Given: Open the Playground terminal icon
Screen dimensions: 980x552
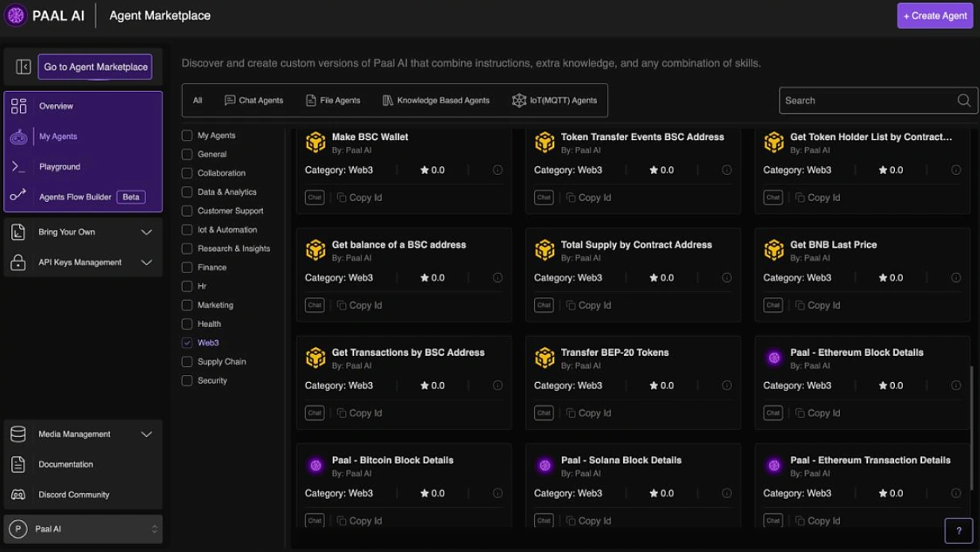Looking at the screenshot, I should [18, 167].
